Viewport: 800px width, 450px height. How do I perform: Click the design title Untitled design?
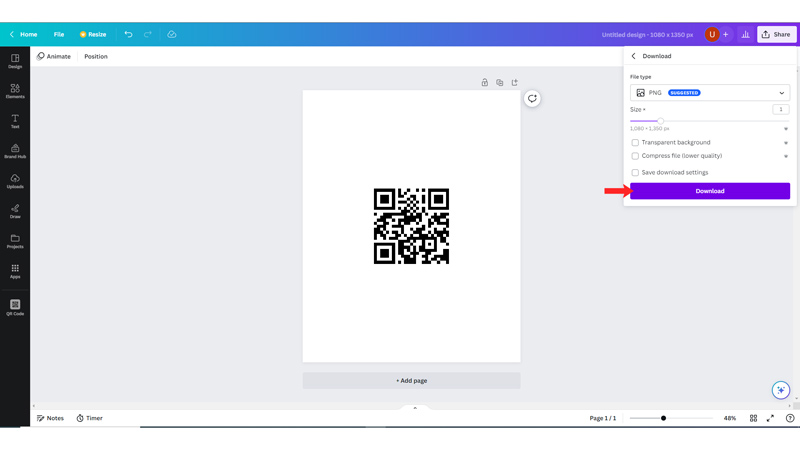(647, 34)
